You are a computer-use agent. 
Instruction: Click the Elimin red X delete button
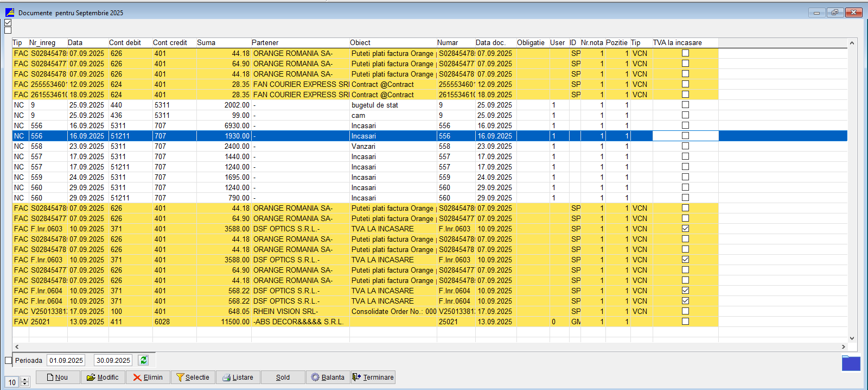coord(148,378)
